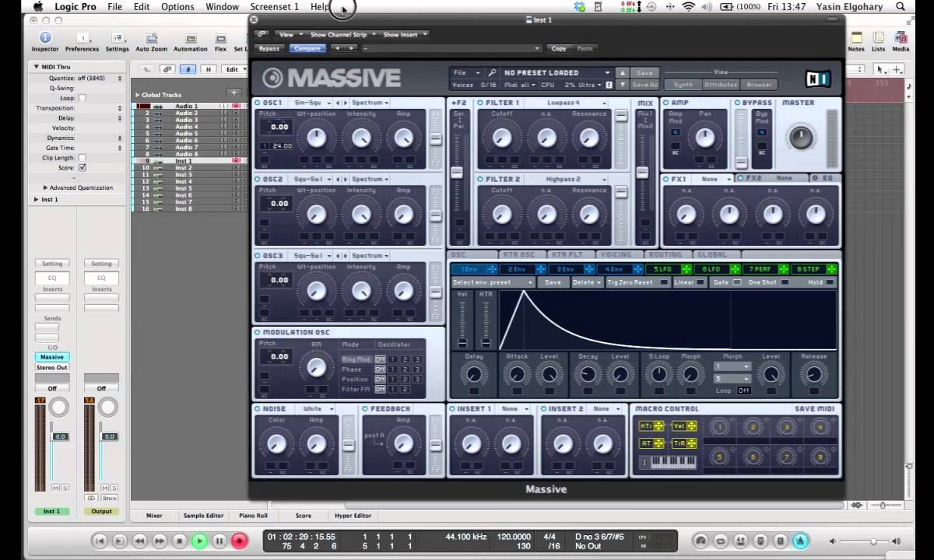Select previous preset with the up arrow
Viewport: 934px width, 560px height.
click(621, 72)
